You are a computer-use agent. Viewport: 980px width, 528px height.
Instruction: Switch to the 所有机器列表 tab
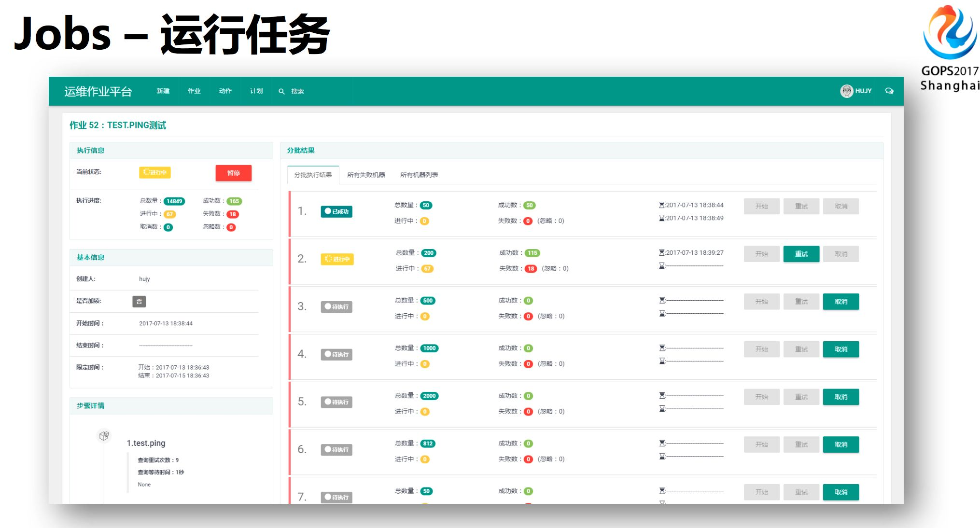pyautogui.click(x=419, y=175)
